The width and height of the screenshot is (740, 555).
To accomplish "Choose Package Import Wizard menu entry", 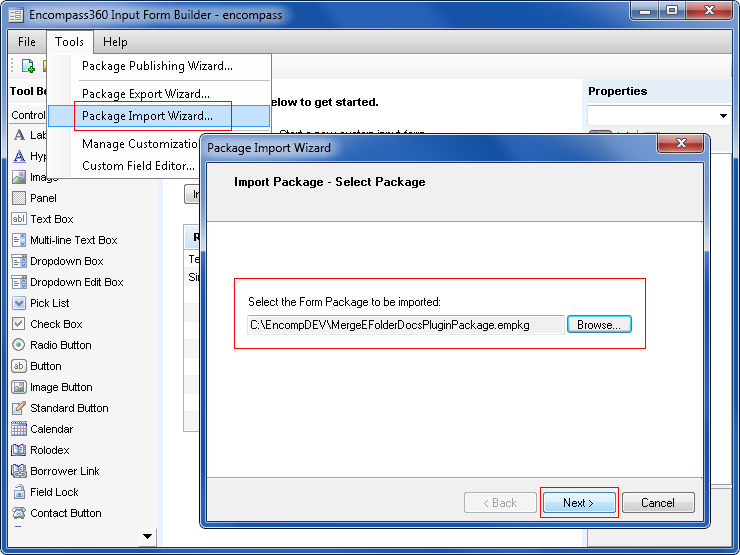I will [x=159, y=116].
